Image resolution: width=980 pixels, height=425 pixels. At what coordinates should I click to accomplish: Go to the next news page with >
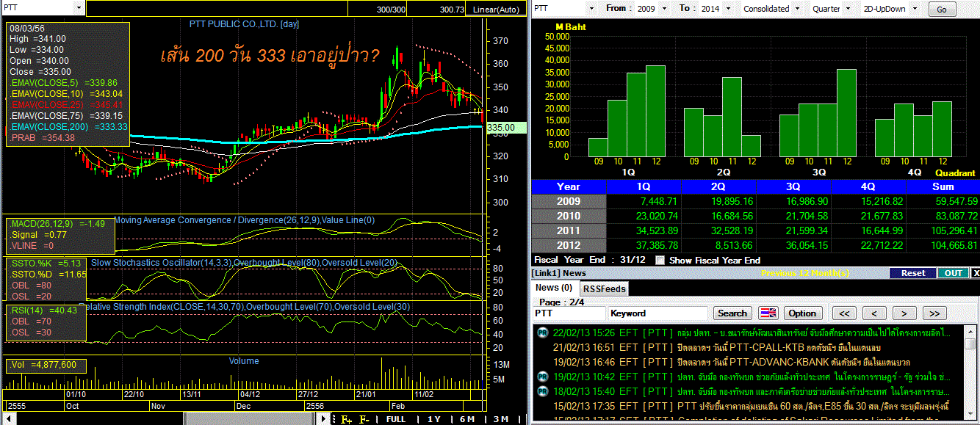pos(904,313)
